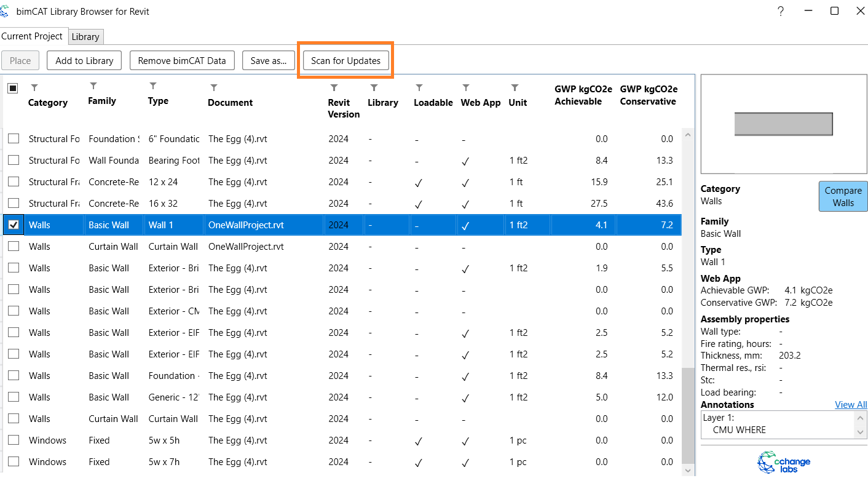Click the Scan for Updates button
This screenshot has width=868, height=478.
pos(345,61)
